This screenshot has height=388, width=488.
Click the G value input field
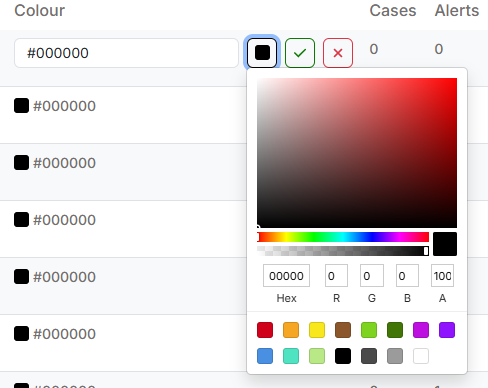pyautogui.click(x=372, y=276)
